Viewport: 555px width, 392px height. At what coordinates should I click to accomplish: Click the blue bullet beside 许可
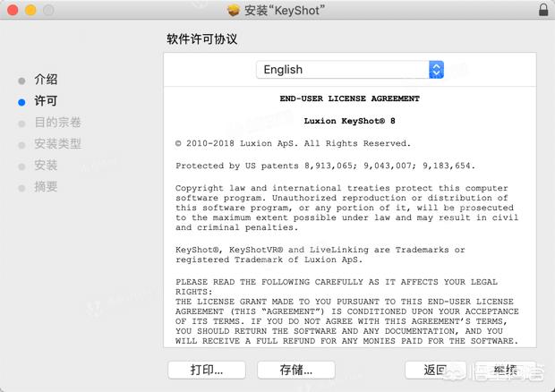coord(21,102)
